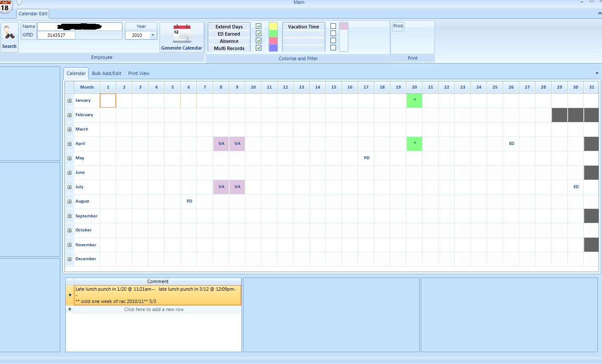Click the day 31 column header
Screen dimensions: 602x364
[x=592, y=87]
